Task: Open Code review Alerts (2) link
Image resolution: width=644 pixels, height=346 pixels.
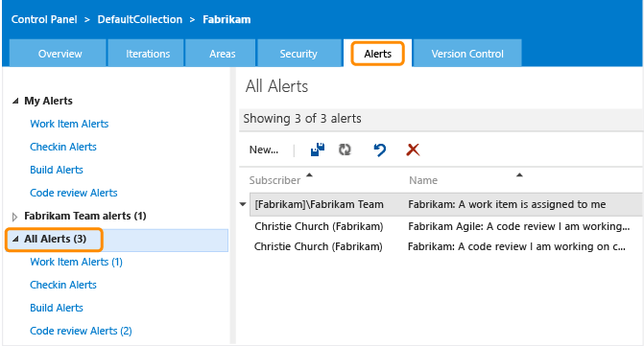Action: 81,331
